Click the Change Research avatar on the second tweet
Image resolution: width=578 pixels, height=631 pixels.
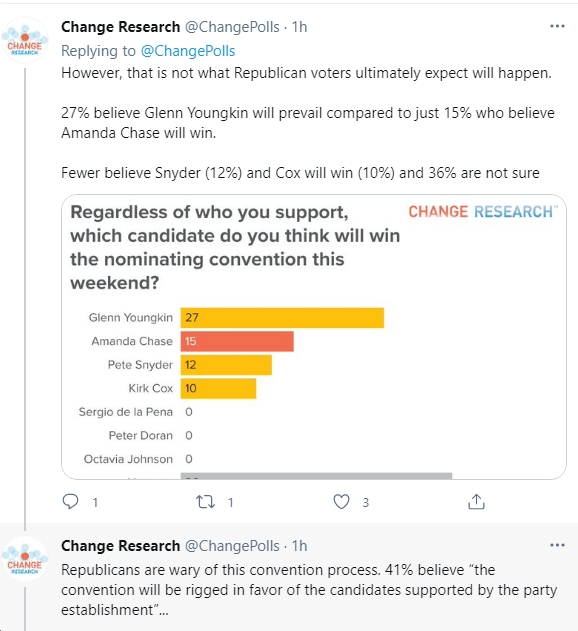25,559
